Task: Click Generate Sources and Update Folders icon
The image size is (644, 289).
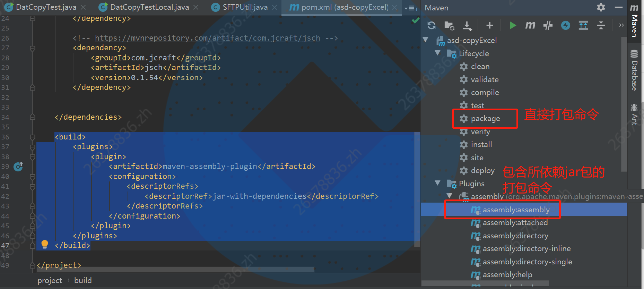Action: click(x=449, y=25)
